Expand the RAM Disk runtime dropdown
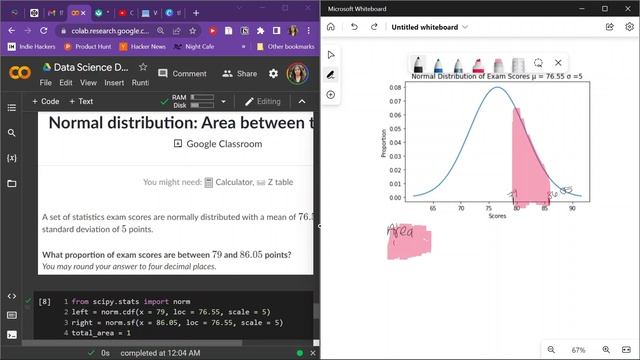This screenshot has height=360, width=640. (x=223, y=101)
